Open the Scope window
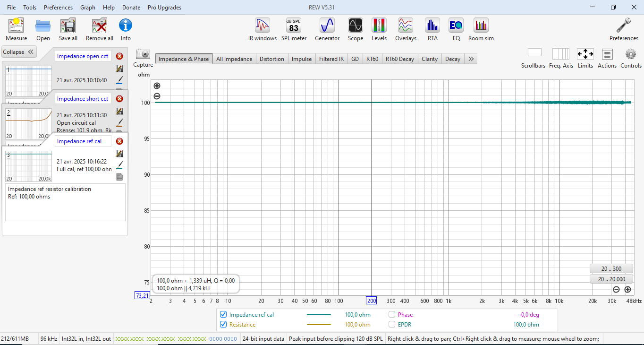 355,26
